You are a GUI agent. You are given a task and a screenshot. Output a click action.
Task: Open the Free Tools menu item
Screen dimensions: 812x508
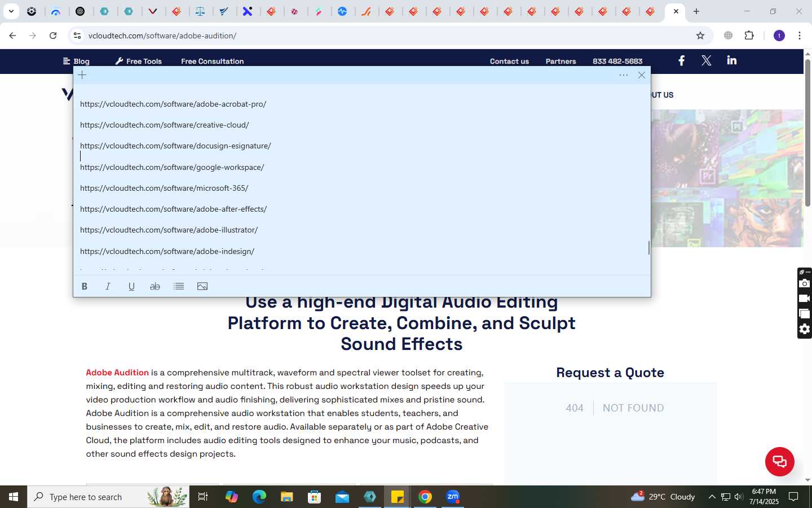coord(138,61)
